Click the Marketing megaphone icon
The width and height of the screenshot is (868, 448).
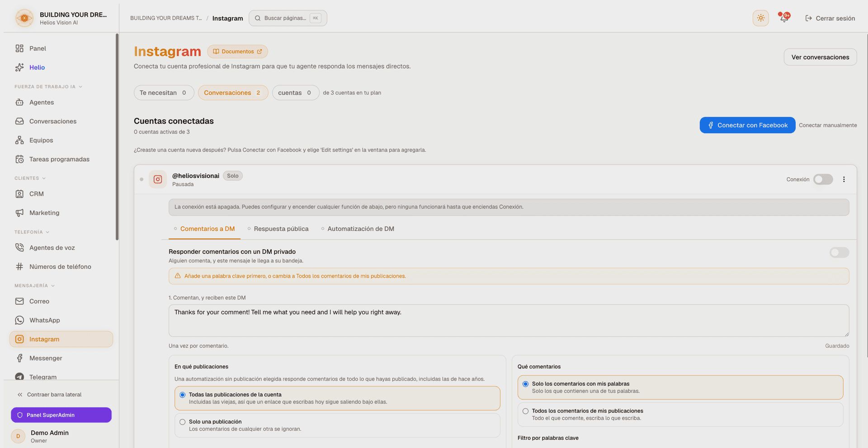pyautogui.click(x=19, y=213)
